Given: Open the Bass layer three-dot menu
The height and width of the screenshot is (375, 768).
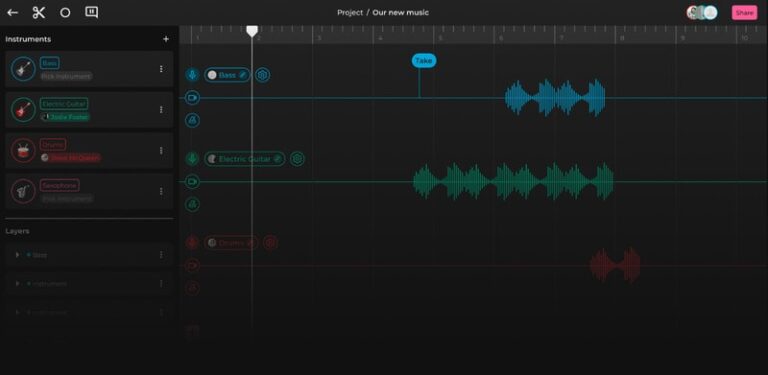Looking at the screenshot, I should point(161,255).
